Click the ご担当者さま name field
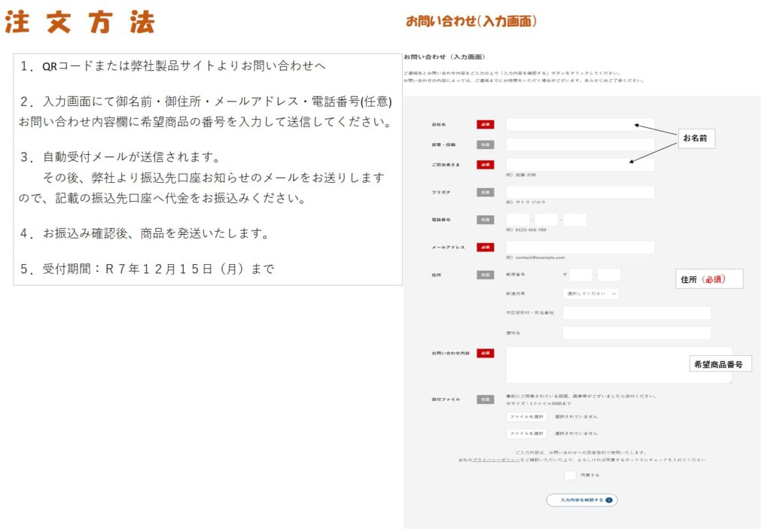The image size is (771, 532). [x=580, y=164]
